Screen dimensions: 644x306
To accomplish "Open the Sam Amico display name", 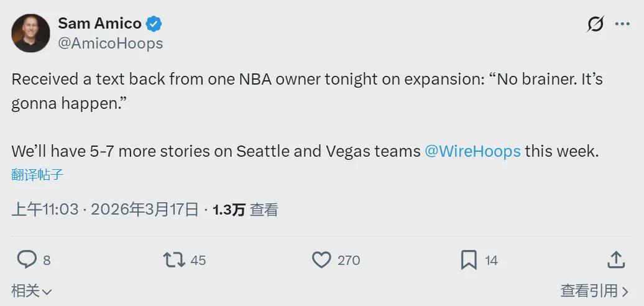I will click(99, 24).
